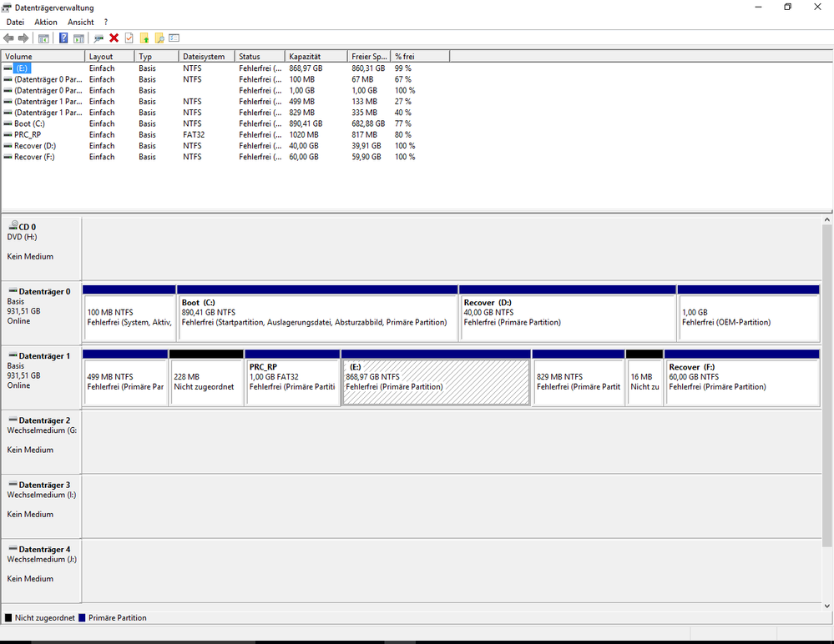834x644 pixels.
Task: Click the forward arrow toolbar icon
Action: tap(23, 38)
